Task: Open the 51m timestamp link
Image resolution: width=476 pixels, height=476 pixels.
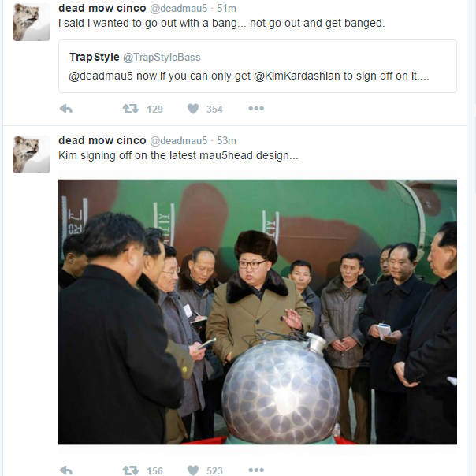Action: coord(226,8)
